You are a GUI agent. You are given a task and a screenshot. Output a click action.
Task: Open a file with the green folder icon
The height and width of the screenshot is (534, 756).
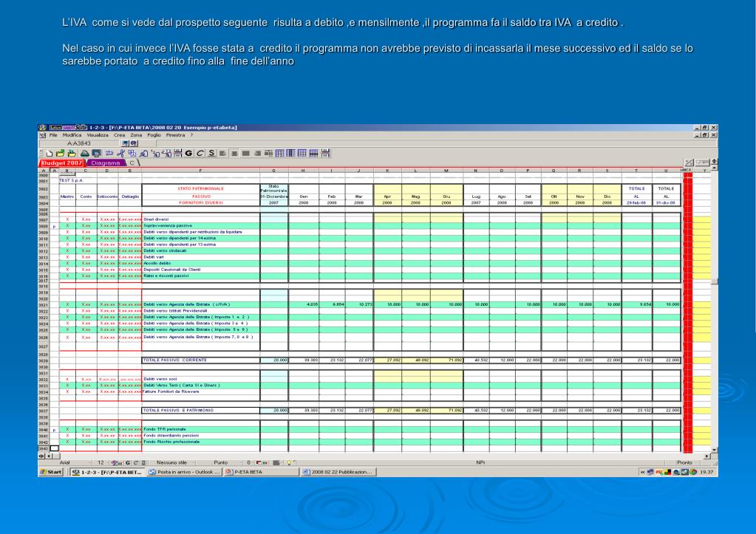click(61, 154)
